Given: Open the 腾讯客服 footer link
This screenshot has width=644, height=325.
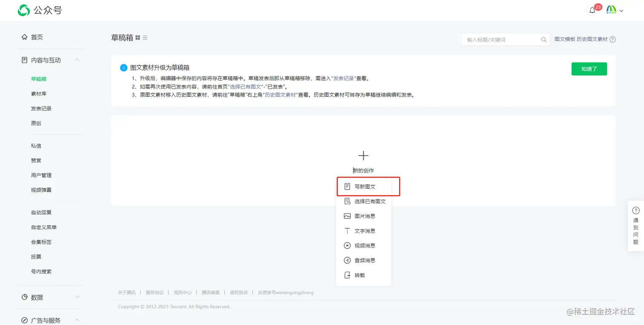Looking at the screenshot, I should 211,293.
